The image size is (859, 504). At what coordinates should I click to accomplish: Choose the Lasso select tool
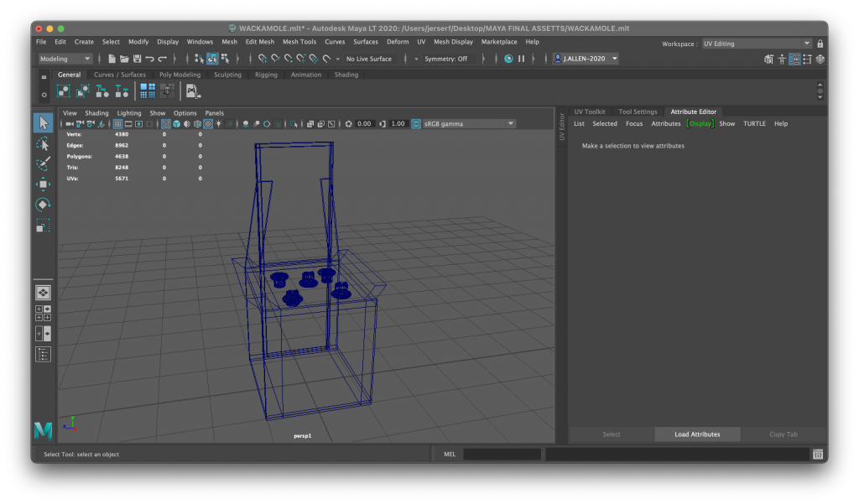click(x=43, y=144)
